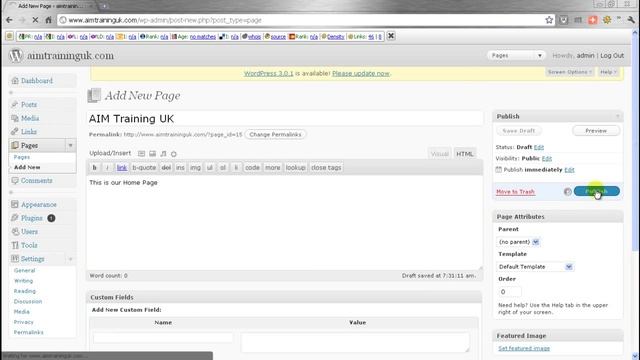
Task: Click the add video upload icon
Action: click(x=152, y=154)
